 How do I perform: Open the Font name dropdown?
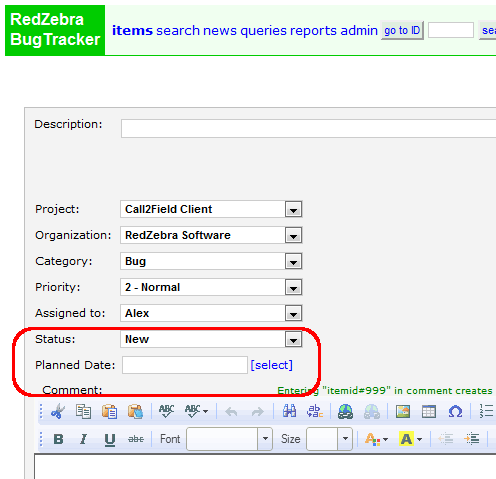pos(229,439)
